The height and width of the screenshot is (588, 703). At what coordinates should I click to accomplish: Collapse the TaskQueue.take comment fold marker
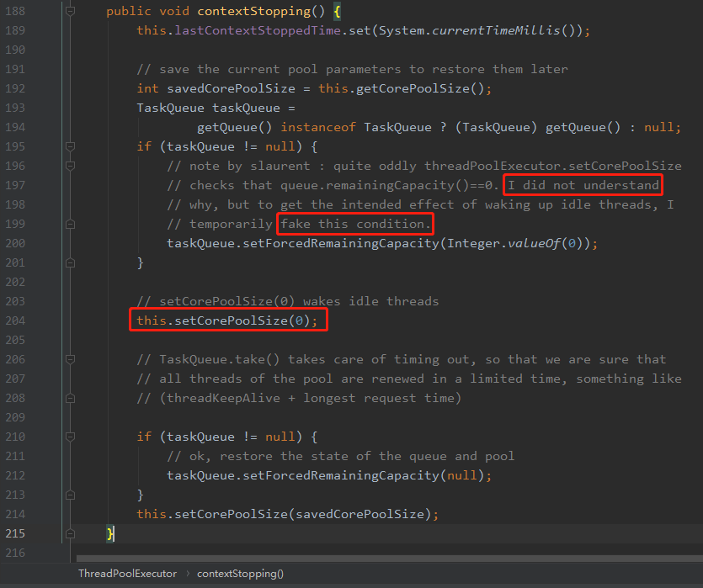click(71, 359)
